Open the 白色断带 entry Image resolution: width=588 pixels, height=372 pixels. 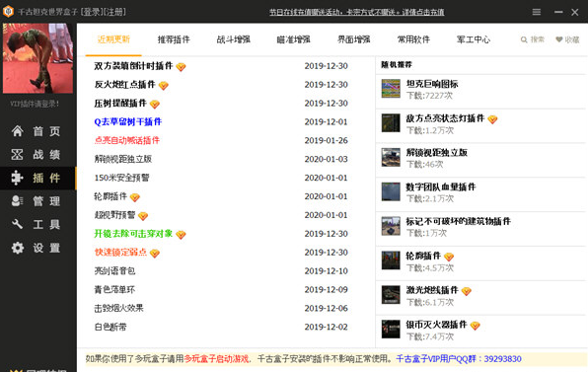(x=110, y=327)
